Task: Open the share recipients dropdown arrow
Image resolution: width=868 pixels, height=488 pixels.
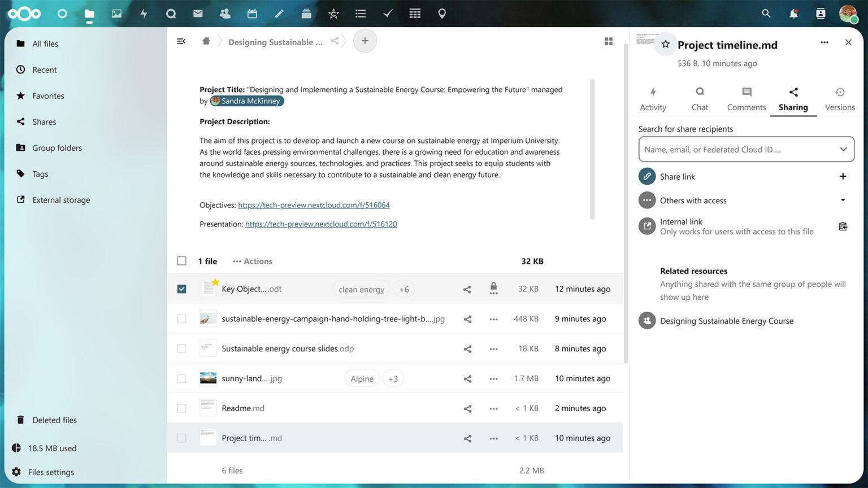Action: coord(843,150)
